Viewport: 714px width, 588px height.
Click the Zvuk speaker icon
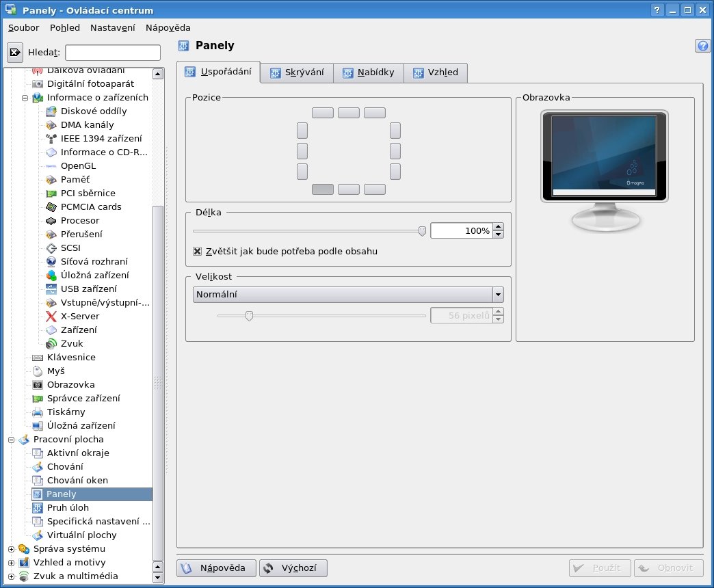click(x=51, y=344)
